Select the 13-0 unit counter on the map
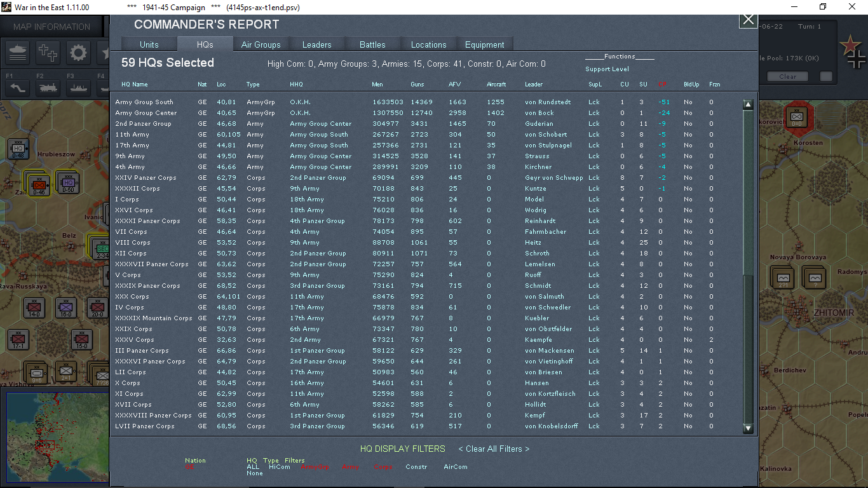 pos(81,341)
